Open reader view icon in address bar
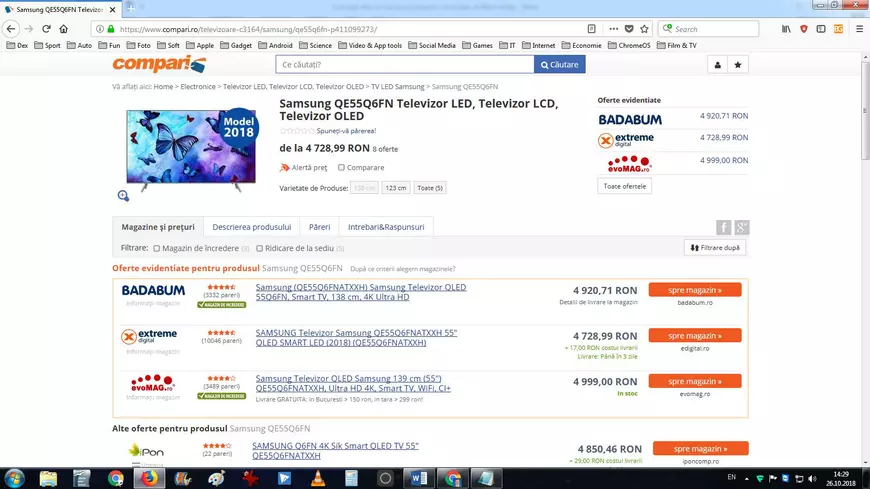 pyautogui.click(x=591, y=29)
